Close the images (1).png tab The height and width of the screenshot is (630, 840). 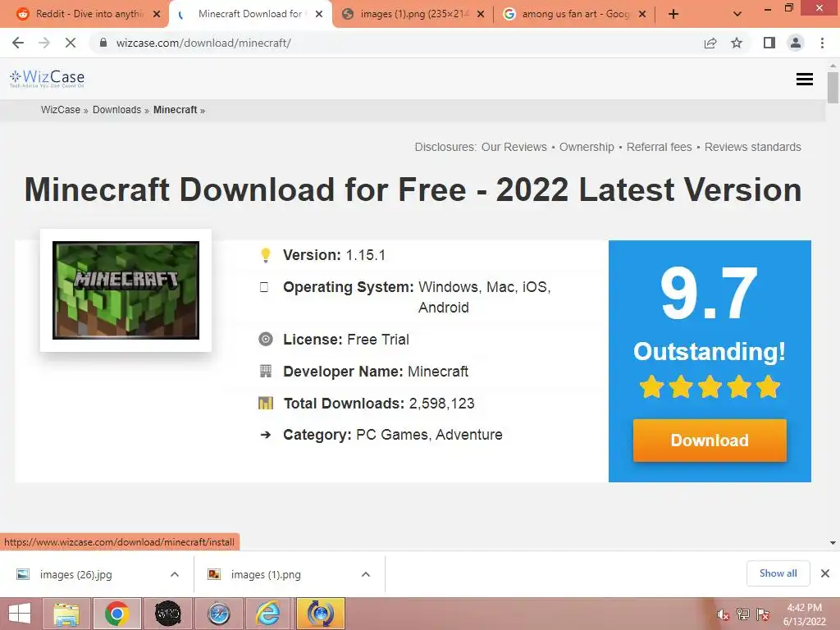(x=481, y=14)
